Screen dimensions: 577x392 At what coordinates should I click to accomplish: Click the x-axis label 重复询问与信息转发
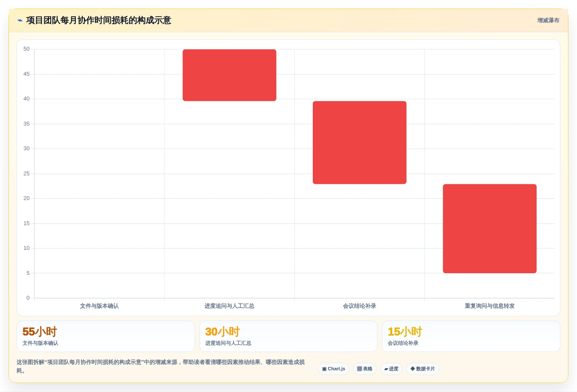point(490,306)
